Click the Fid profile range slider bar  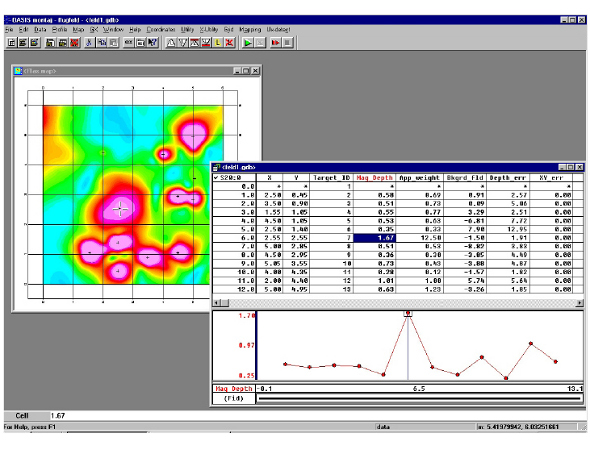point(420,399)
